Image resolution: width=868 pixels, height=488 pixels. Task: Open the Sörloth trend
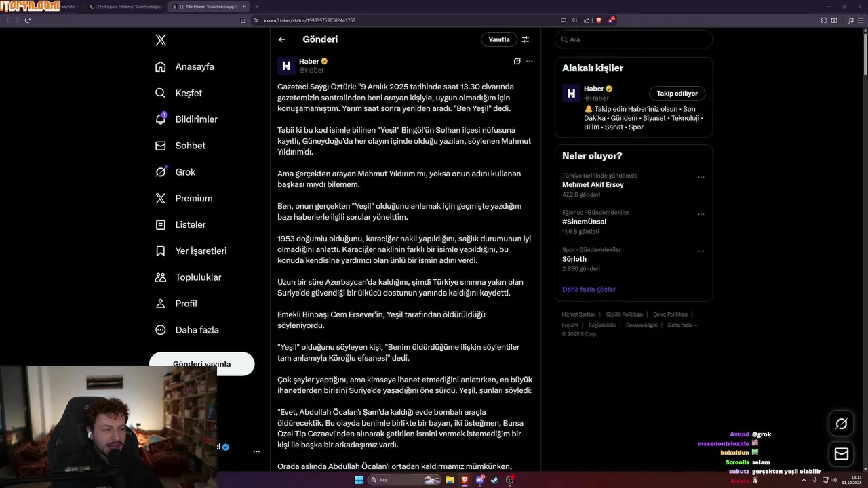tap(574, 259)
